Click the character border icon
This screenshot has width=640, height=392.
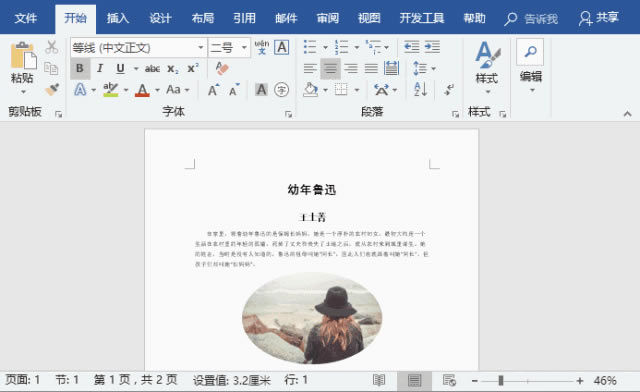point(282,47)
